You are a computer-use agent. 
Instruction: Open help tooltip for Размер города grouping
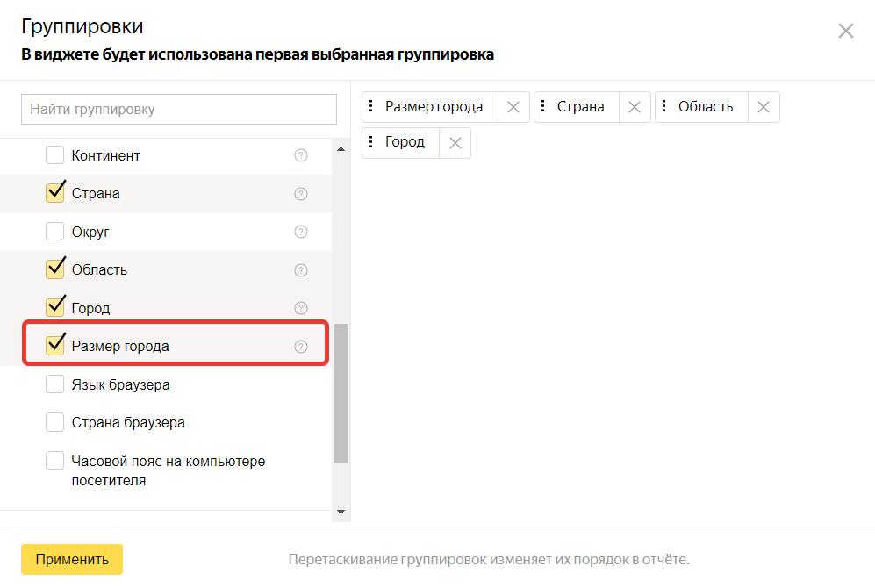click(300, 343)
